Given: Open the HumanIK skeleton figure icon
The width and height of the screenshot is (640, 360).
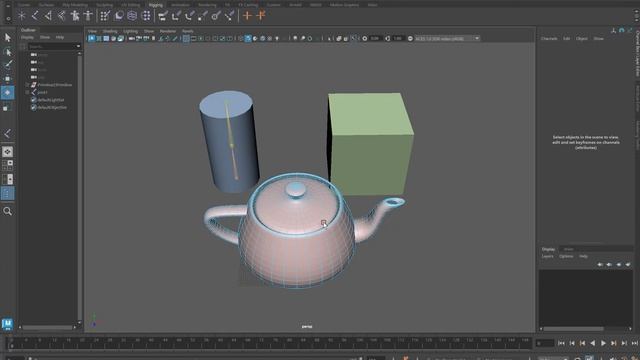Looking at the screenshot, I should point(88,16).
